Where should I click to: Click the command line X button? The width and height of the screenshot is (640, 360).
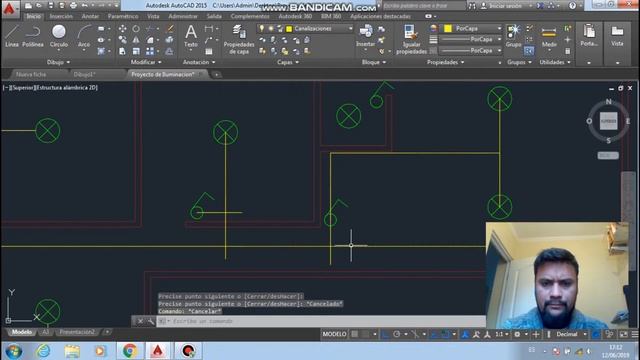140,322
